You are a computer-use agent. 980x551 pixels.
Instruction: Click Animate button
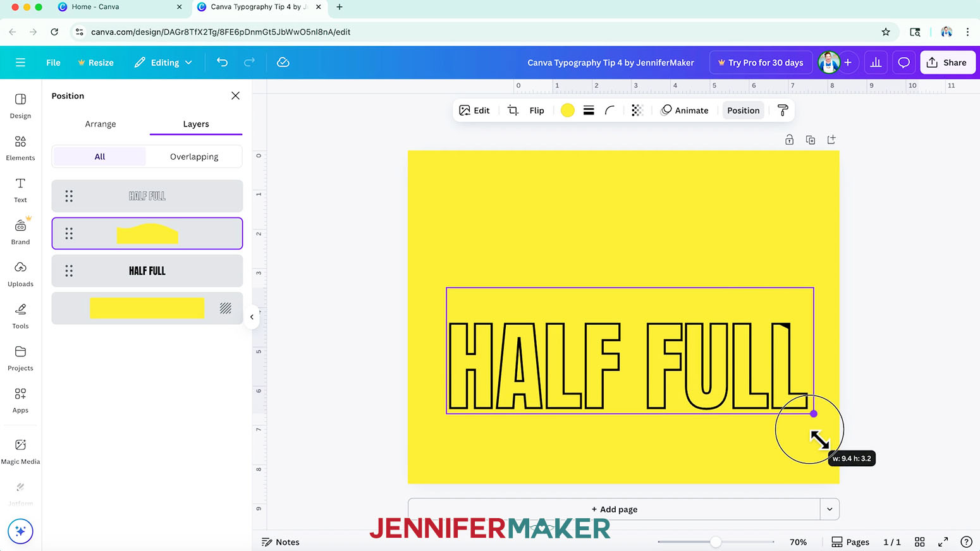click(685, 111)
